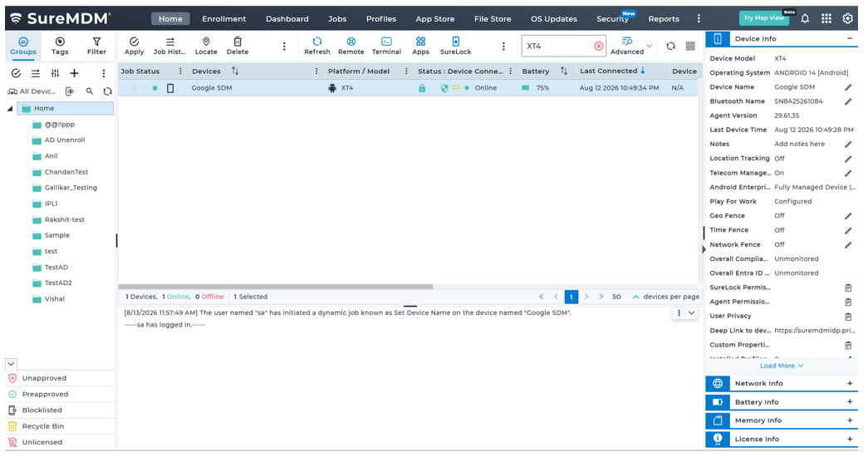Open the Terminal tool
This screenshot has width=868, height=457.
pyautogui.click(x=386, y=46)
